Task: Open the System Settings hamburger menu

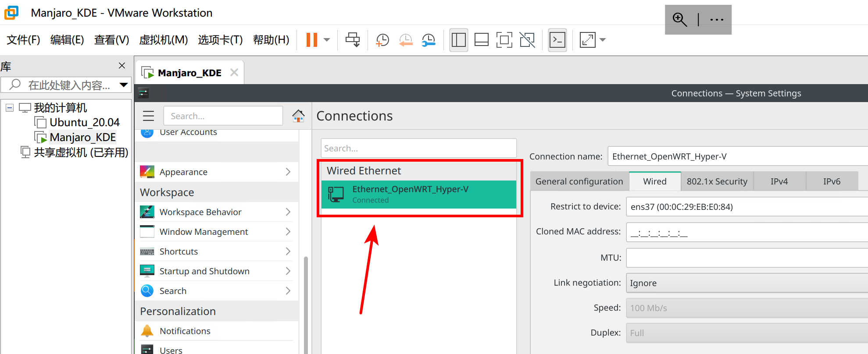Action: [149, 116]
